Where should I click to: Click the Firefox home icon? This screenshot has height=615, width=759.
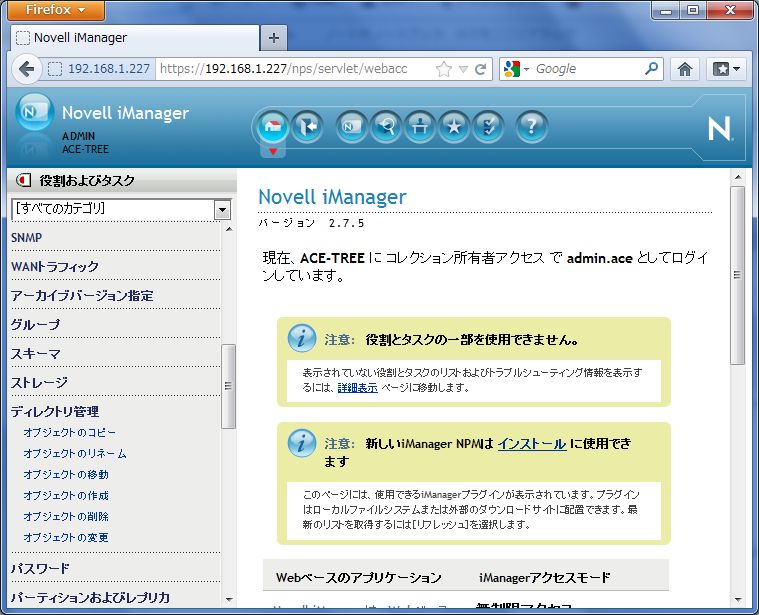pyautogui.click(x=684, y=69)
